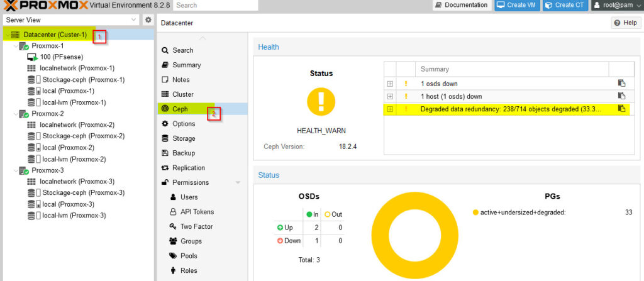Open the datacenter Search menu item
The width and height of the screenshot is (644, 281).
[x=203, y=50]
